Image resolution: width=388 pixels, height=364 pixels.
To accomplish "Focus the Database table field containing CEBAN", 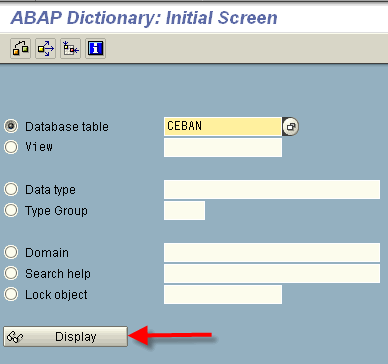I will 223,126.
